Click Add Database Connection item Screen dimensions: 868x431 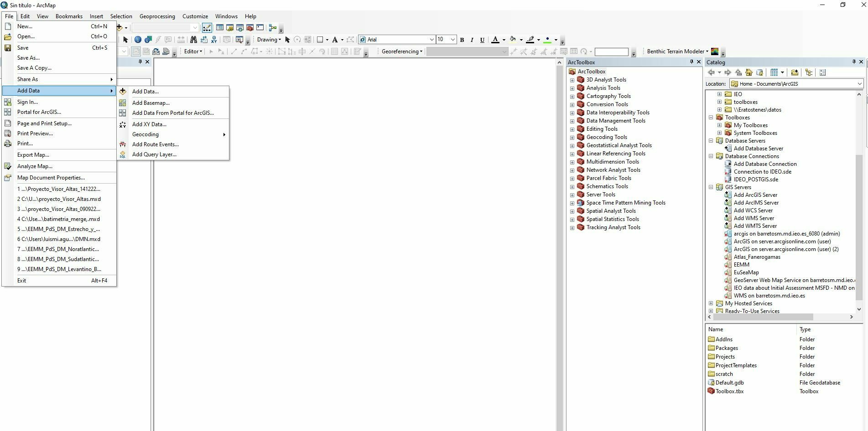[765, 164]
